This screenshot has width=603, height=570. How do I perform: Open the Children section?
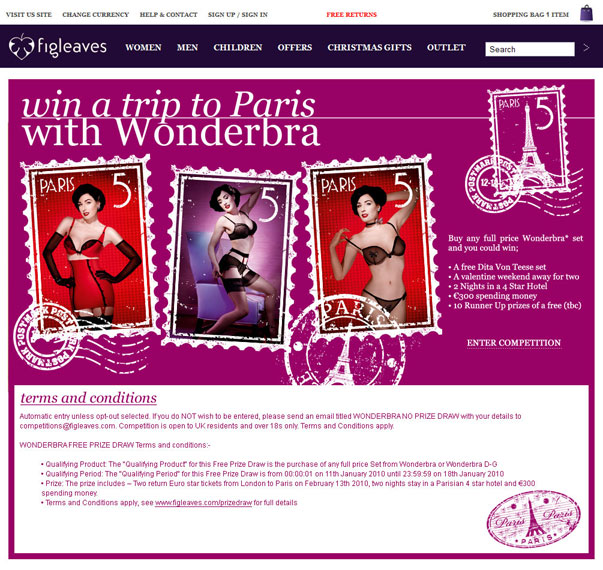pyautogui.click(x=238, y=47)
